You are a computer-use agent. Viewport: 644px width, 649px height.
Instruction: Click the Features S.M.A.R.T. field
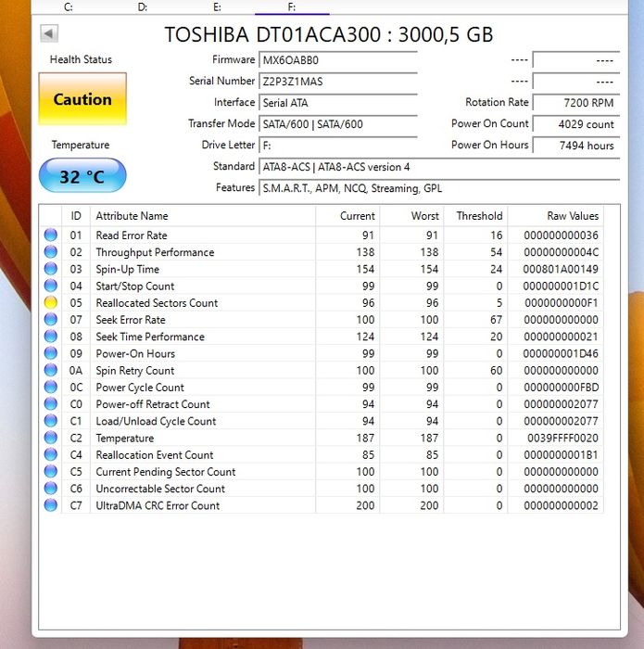[x=439, y=188]
